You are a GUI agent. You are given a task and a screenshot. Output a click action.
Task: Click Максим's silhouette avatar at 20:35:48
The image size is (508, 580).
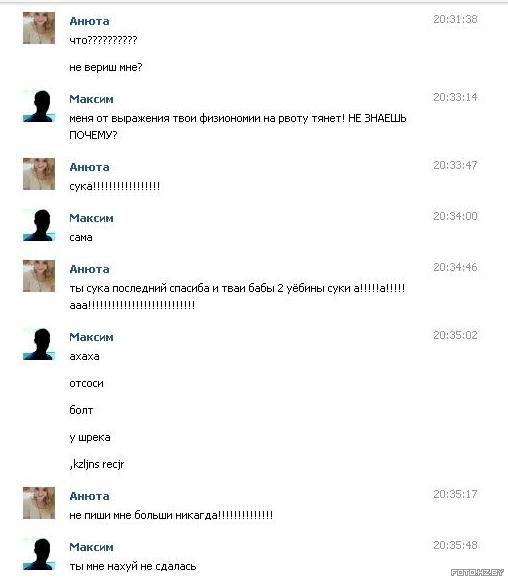coord(39,554)
